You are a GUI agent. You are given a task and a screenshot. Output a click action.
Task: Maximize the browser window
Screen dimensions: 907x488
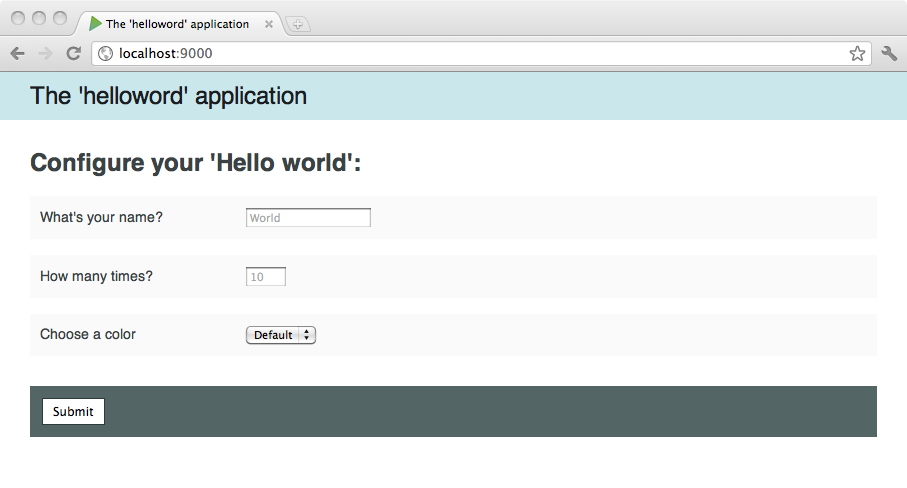59,18
